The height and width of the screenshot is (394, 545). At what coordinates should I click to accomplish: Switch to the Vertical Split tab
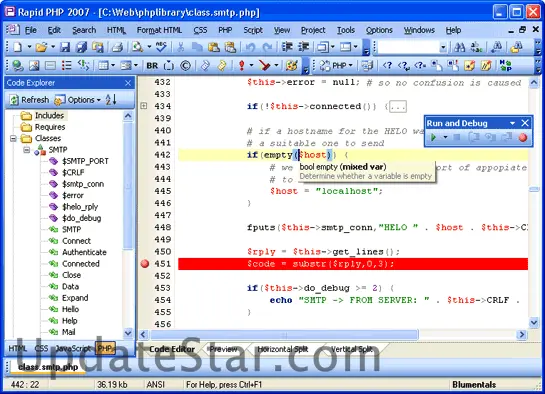[351, 349]
